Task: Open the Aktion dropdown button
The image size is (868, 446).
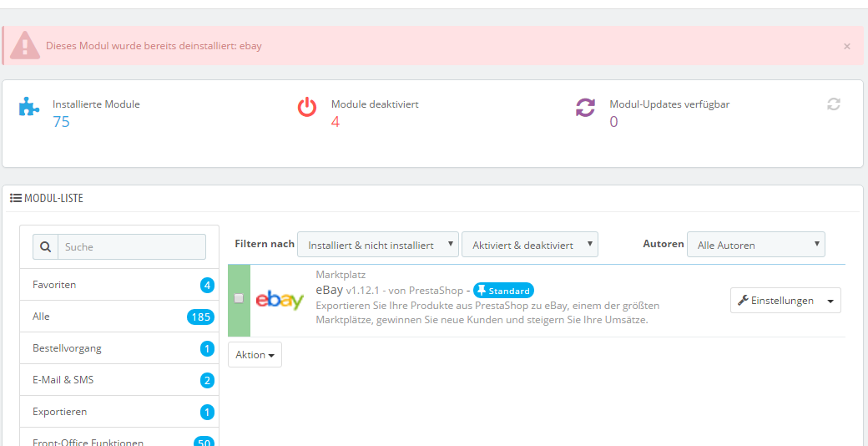Action: (255, 355)
